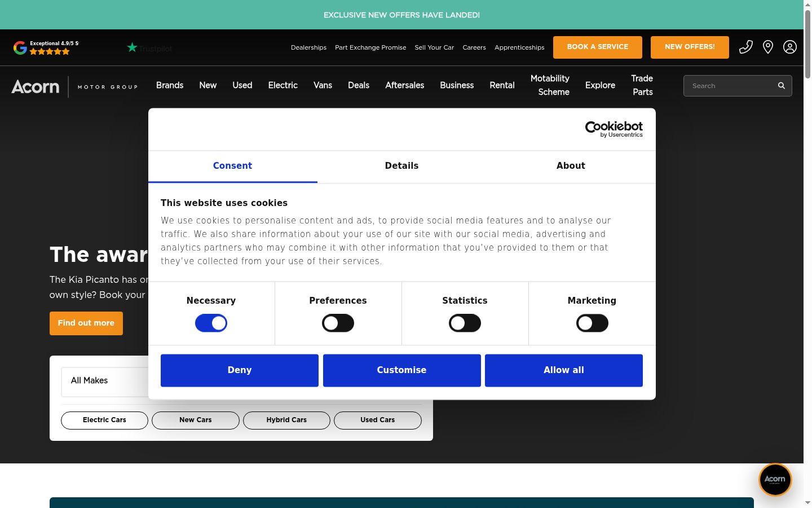Screen dimensions: 812x508
Task: Open the Deals menu
Action: [x=359, y=85]
